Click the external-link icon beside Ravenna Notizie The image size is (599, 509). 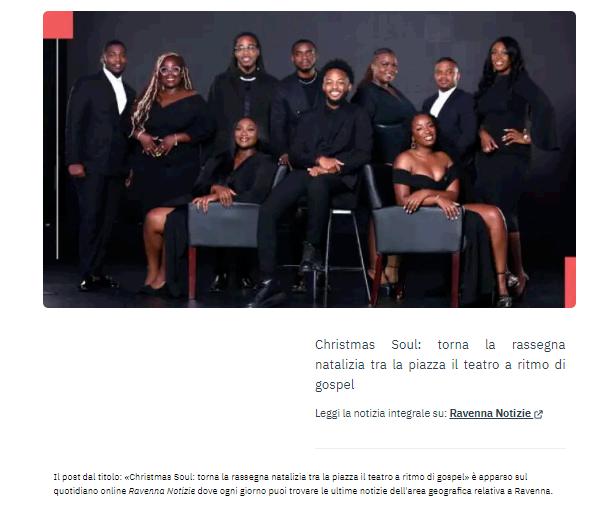tap(538, 414)
